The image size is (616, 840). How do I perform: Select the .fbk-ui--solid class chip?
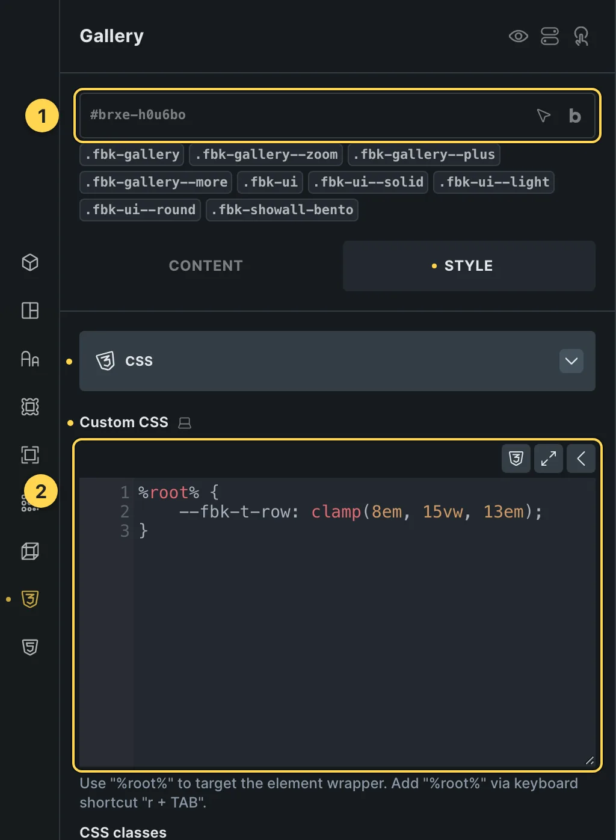368,182
